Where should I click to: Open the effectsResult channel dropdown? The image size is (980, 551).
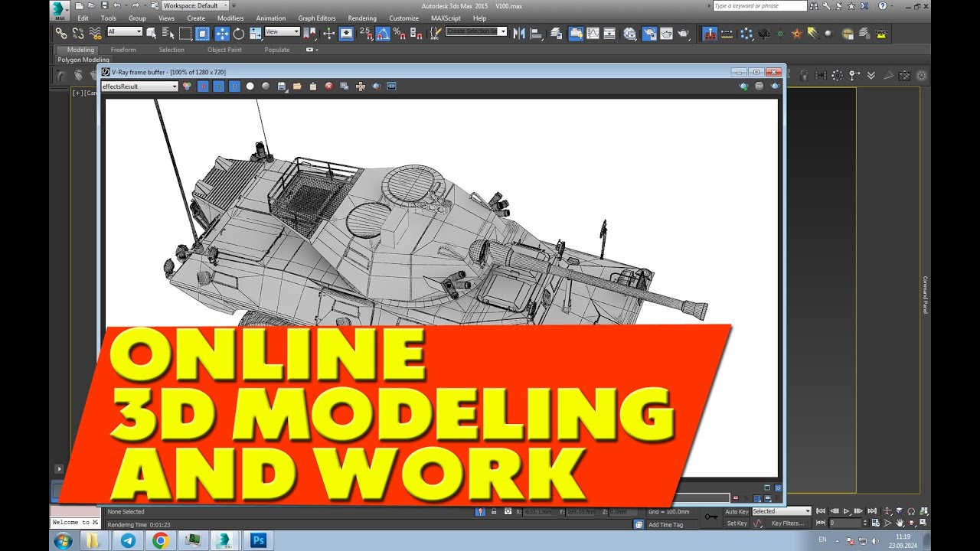(139, 86)
